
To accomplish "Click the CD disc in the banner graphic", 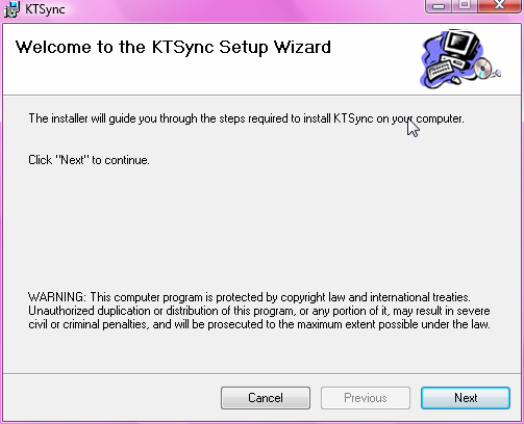I will point(483,68).
